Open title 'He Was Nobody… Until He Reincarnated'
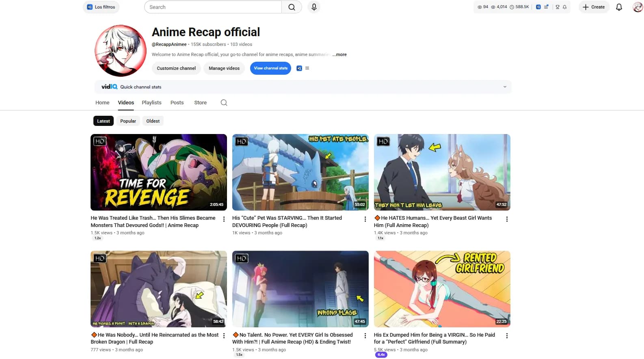The width and height of the screenshot is (644, 359). 155,338
